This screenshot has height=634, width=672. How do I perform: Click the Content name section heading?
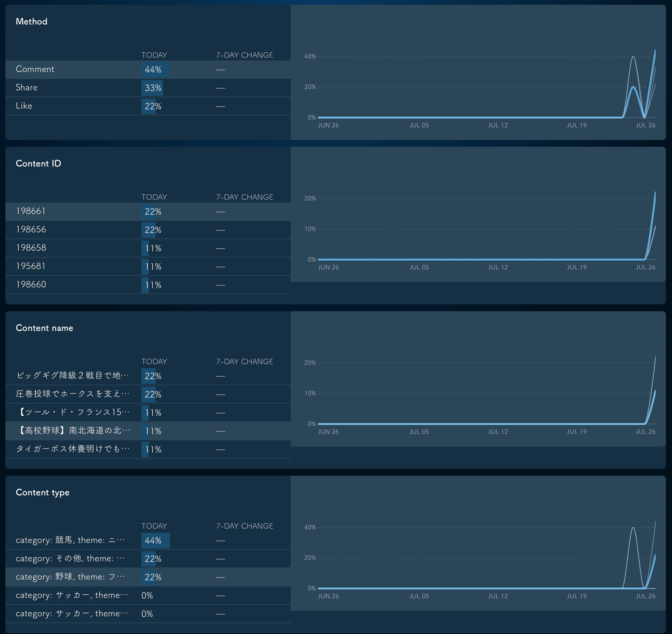click(x=45, y=328)
